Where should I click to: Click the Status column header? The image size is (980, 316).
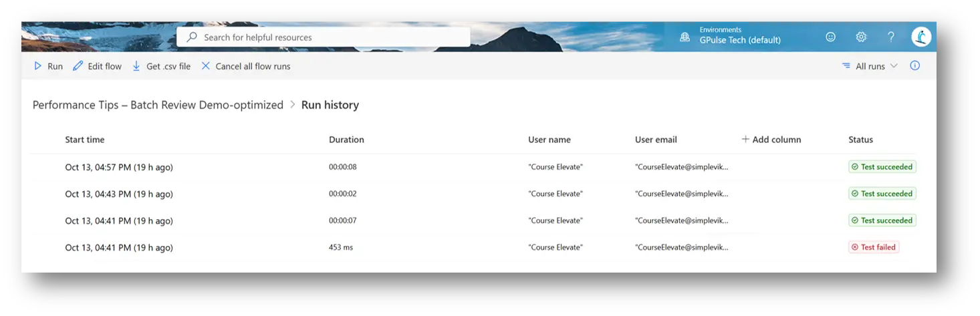861,140
